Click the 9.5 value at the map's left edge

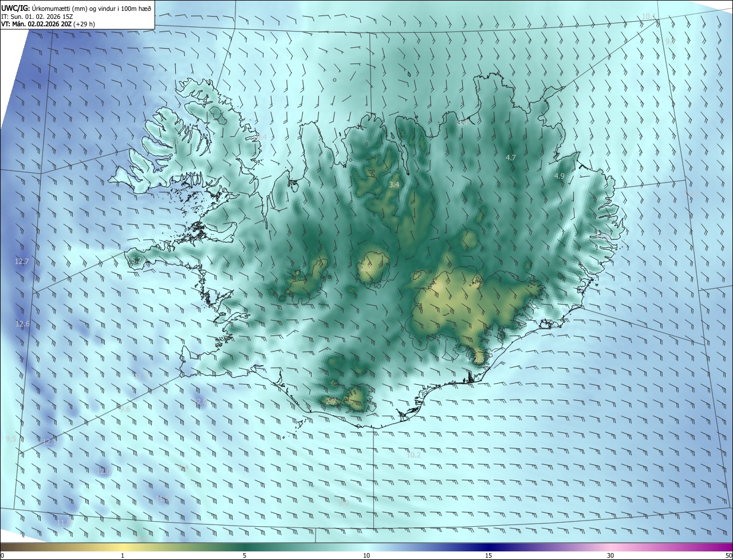click(x=11, y=439)
